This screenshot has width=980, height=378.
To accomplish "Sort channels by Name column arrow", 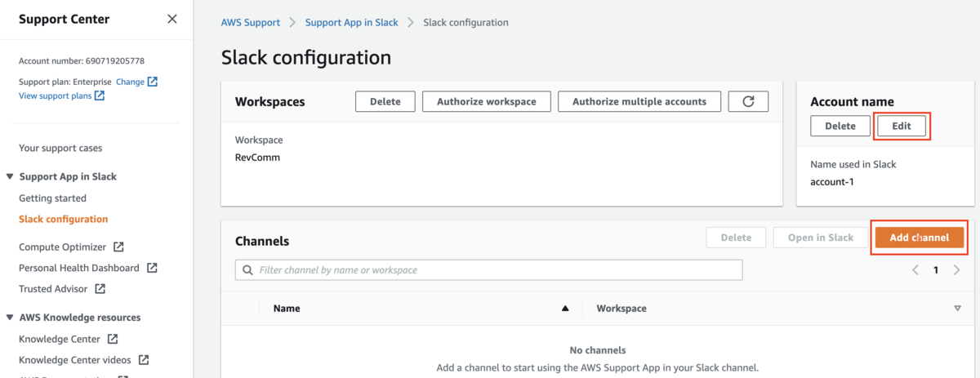I will coord(564,309).
